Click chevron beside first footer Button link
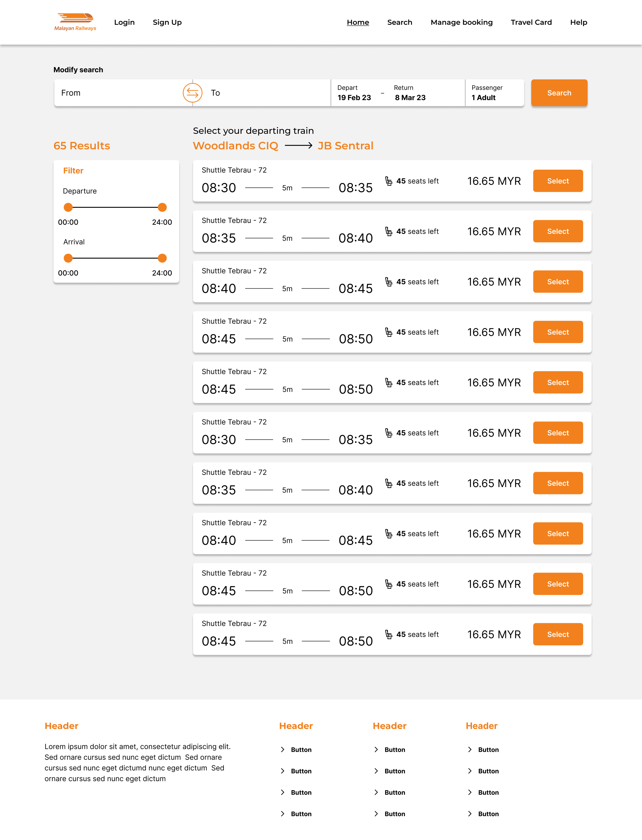The height and width of the screenshot is (840, 642). [x=282, y=749]
